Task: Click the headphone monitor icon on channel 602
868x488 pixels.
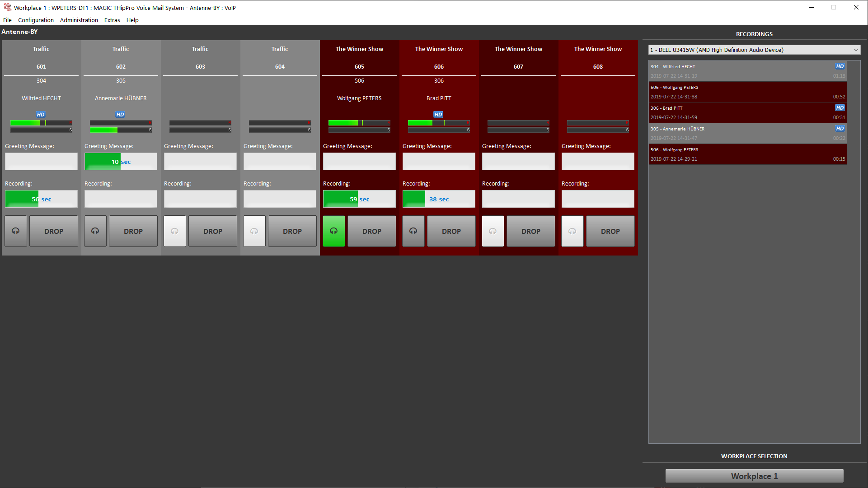Action: pos(95,231)
